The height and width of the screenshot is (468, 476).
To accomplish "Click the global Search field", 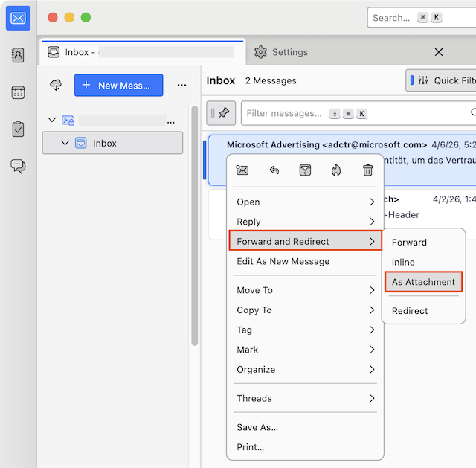I will (x=422, y=18).
